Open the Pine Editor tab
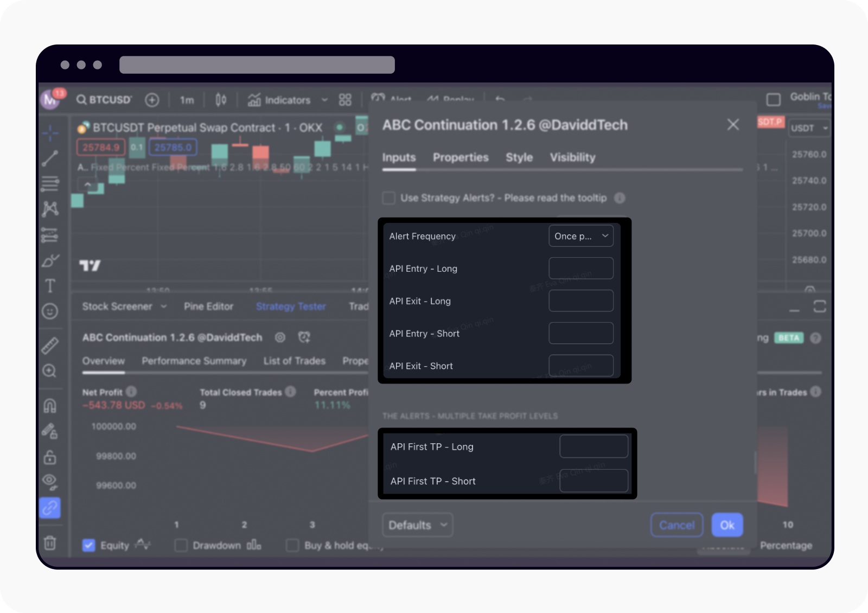 (208, 306)
